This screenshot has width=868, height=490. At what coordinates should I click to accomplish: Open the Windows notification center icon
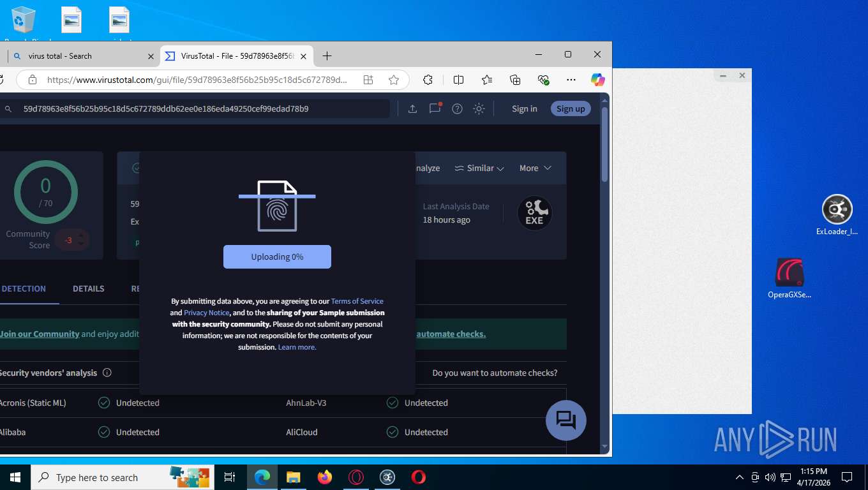click(x=847, y=477)
